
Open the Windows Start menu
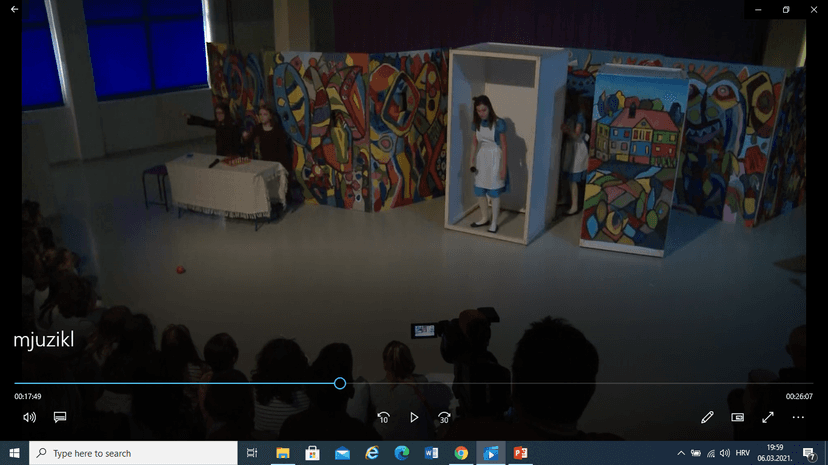[x=14, y=453]
